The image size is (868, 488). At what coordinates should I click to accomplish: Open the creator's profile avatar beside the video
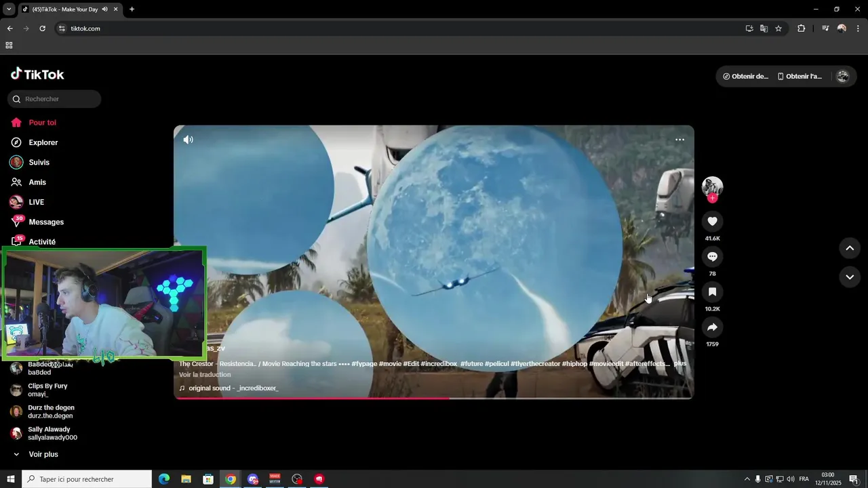click(x=712, y=186)
